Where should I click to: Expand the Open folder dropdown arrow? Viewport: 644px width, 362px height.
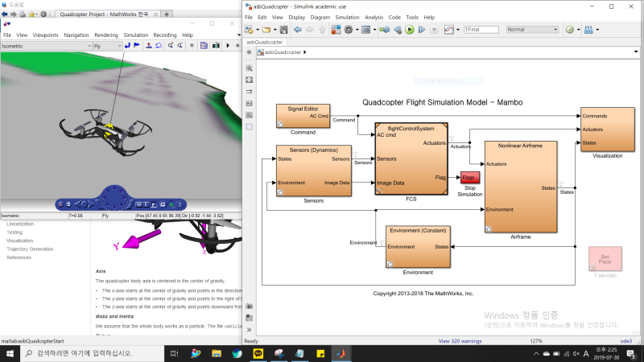pos(275,30)
